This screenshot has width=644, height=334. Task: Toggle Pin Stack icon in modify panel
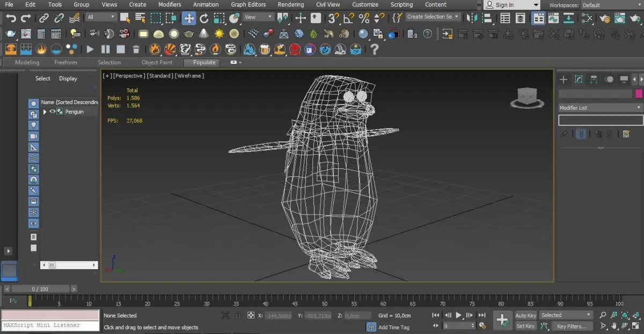(x=564, y=134)
